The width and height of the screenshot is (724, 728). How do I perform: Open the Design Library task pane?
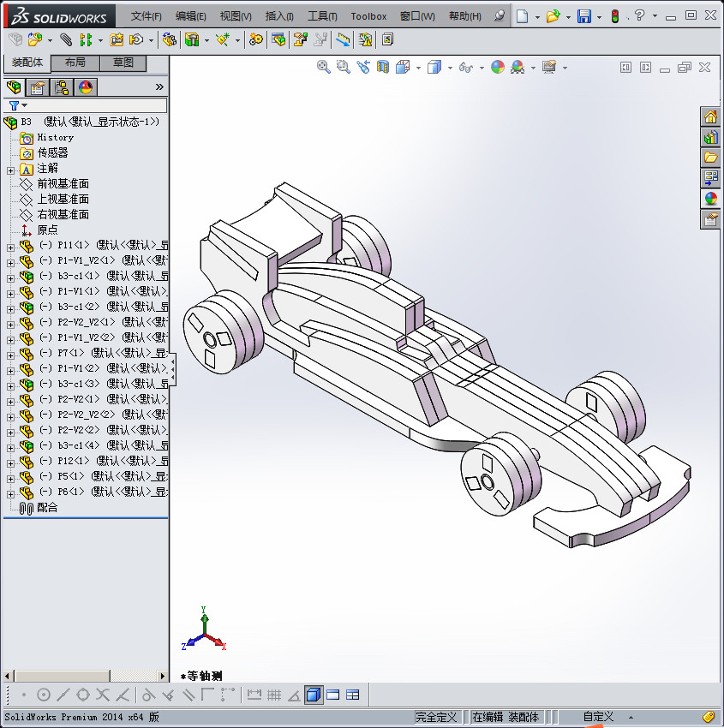(x=710, y=136)
